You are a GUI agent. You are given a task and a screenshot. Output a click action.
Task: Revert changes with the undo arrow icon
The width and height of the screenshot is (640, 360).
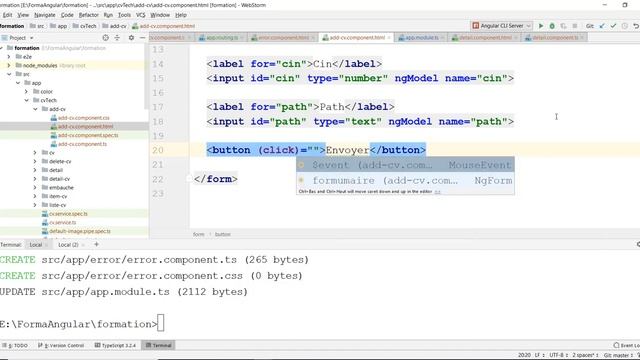tap(636, 26)
